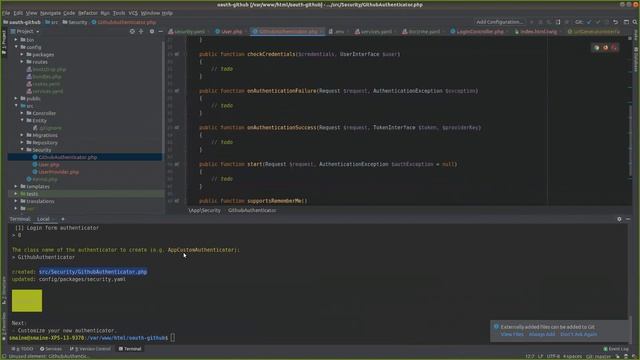Open Project panel gear settings
Viewport: 640px width, 360px height.
click(x=152, y=31)
